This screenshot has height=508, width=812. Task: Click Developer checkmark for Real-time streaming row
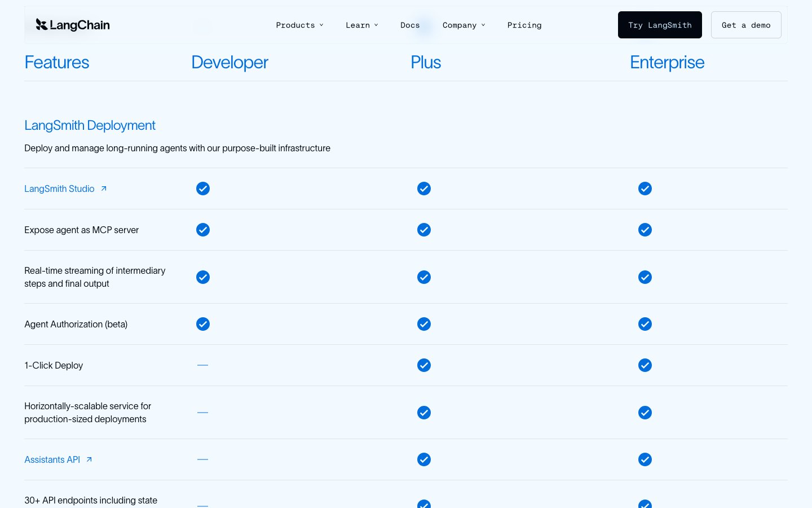coord(203,277)
